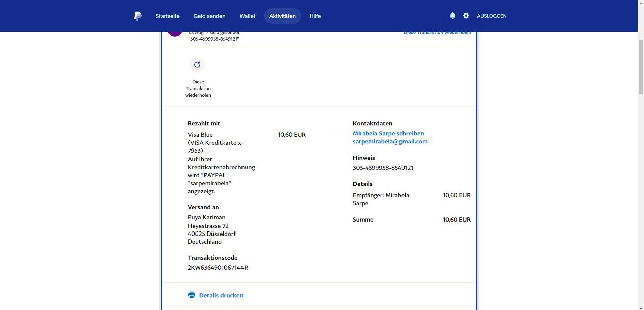
Task: Click the circular repeat-transaction arrow icon
Action: pyautogui.click(x=197, y=64)
